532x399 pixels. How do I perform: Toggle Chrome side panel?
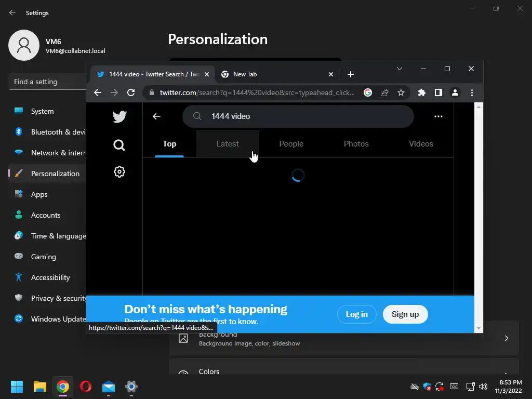point(438,92)
